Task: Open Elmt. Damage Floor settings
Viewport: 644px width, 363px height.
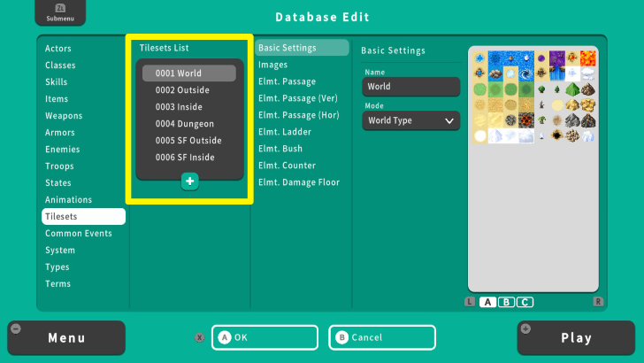Action: [299, 182]
